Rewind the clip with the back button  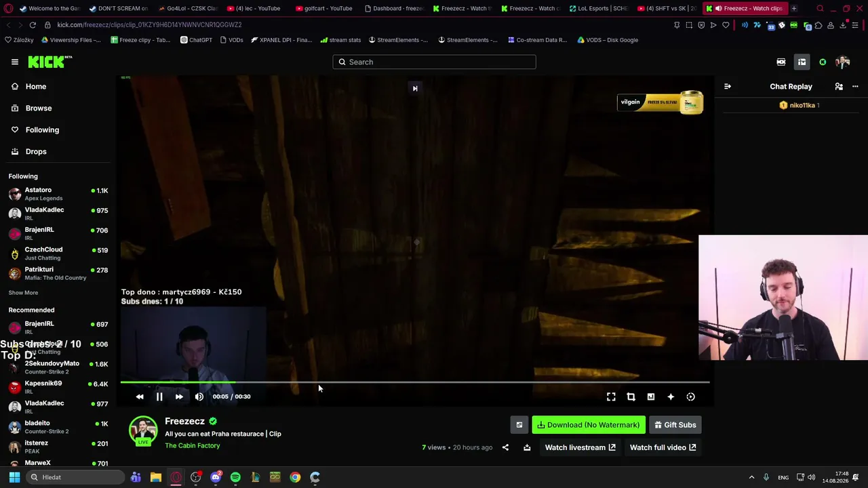140,396
